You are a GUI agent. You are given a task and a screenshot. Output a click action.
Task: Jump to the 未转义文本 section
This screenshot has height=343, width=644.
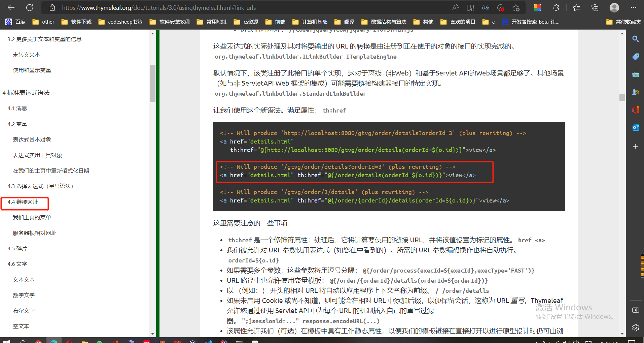[27, 55]
